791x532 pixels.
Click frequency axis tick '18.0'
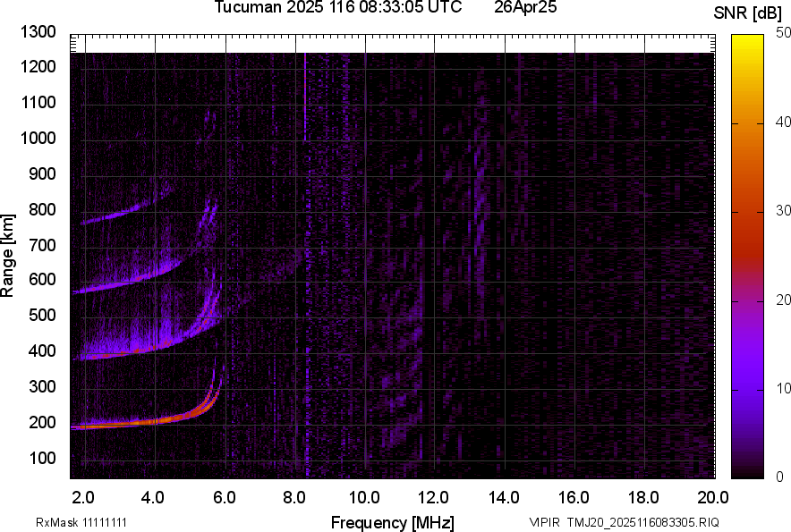pos(643,498)
